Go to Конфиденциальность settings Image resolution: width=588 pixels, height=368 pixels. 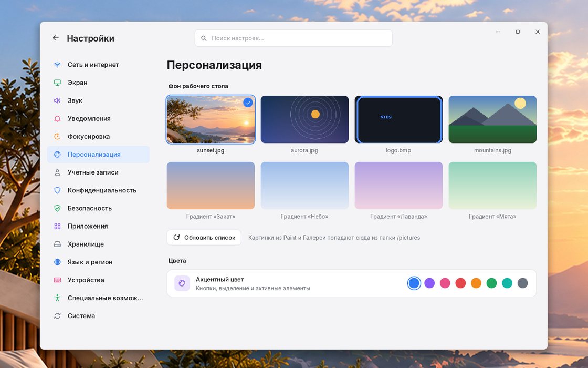[x=98, y=190]
